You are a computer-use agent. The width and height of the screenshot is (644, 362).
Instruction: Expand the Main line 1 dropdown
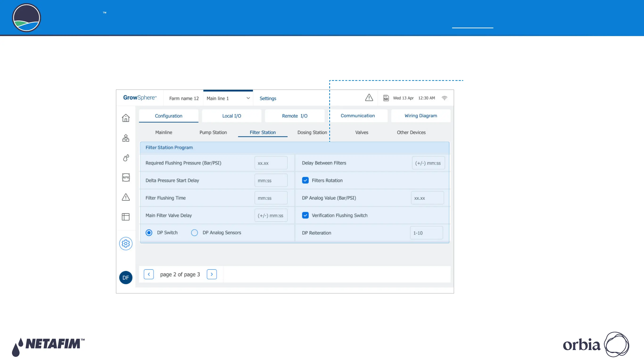click(x=228, y=98)
